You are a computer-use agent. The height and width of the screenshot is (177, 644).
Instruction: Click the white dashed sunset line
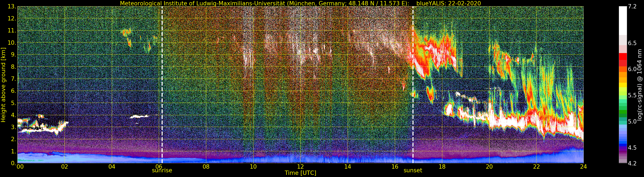point(413,85)
